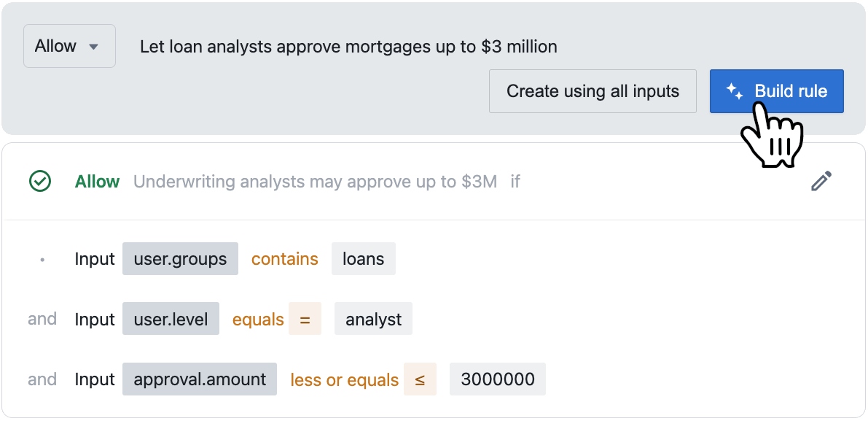The height and width of the screenshot is (421, 868).
Task: Edit the analyst value field
Action: point(374,319)
